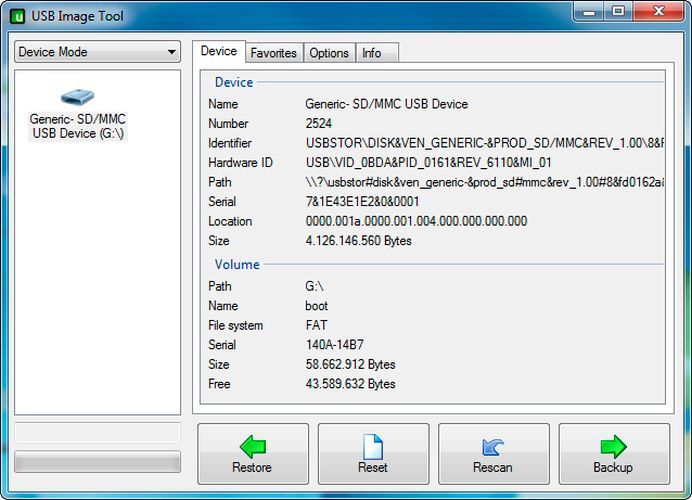Click the empty progress bar at bottom left

[98, 462]
